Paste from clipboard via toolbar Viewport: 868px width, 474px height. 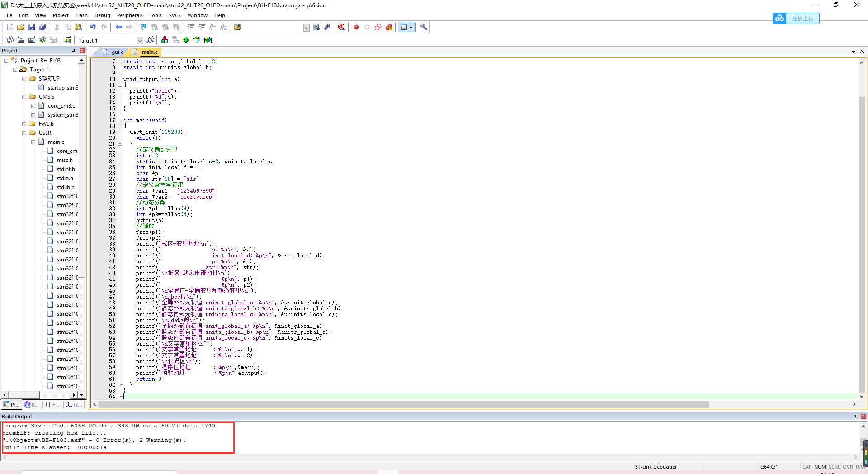pos(79,27)
